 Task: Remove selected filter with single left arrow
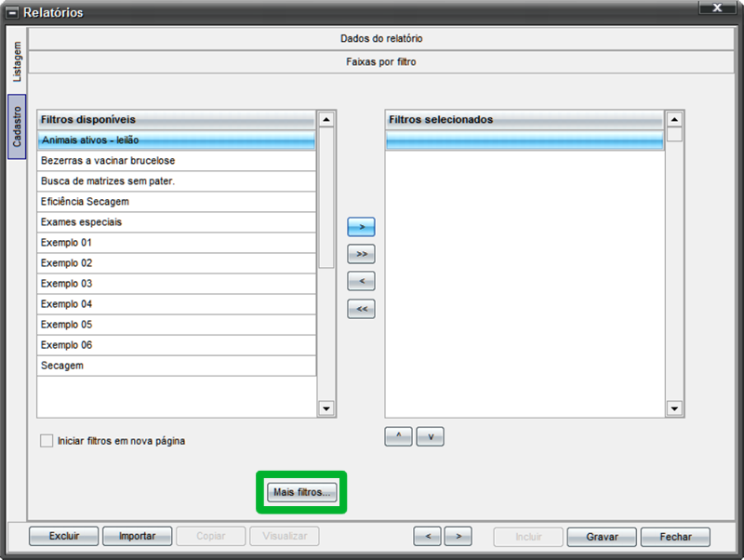[x=361, y=281]
